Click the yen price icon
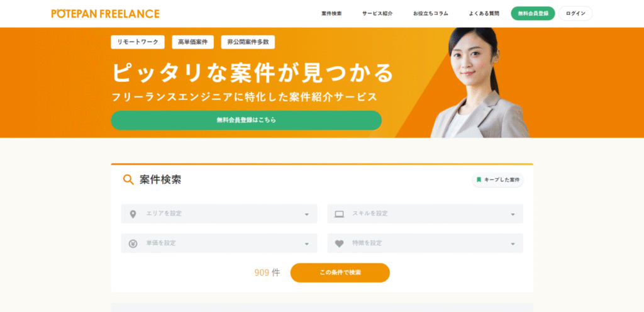 [x=133, y=243]
